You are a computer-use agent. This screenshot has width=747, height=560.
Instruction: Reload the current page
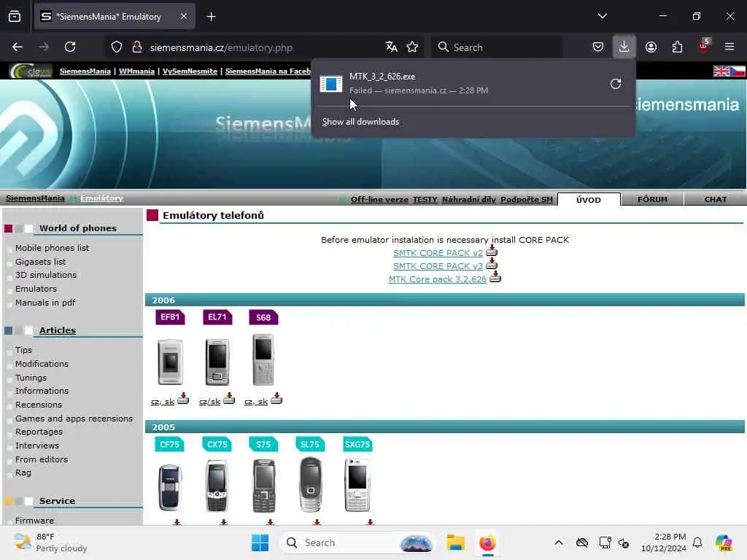(70, 47)
